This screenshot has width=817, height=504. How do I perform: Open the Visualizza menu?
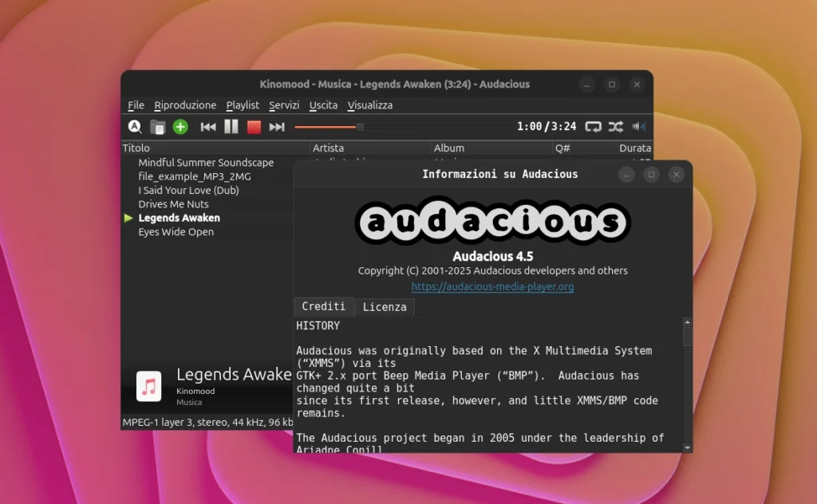coord(369,104)
